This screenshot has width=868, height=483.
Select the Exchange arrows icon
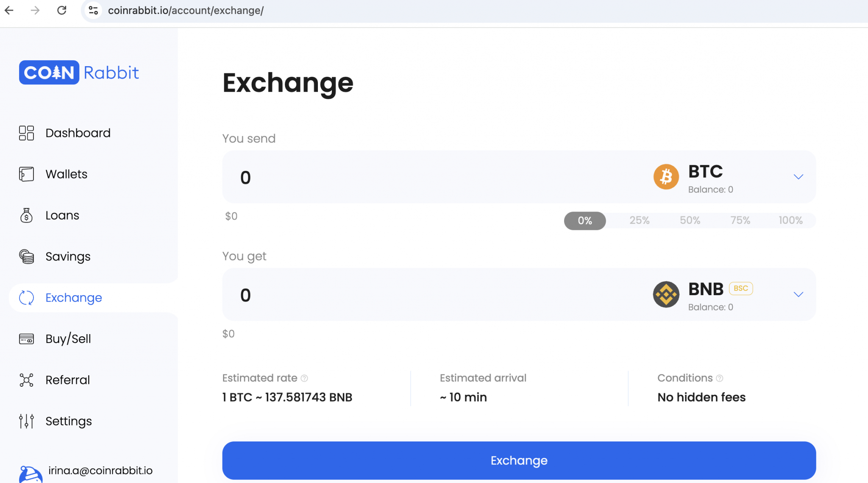26,298
